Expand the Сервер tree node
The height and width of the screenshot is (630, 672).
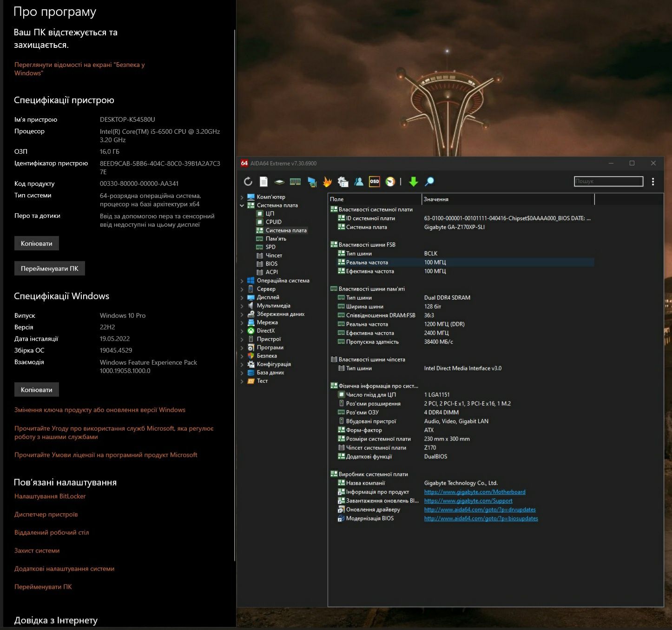(x=242, y=289)
